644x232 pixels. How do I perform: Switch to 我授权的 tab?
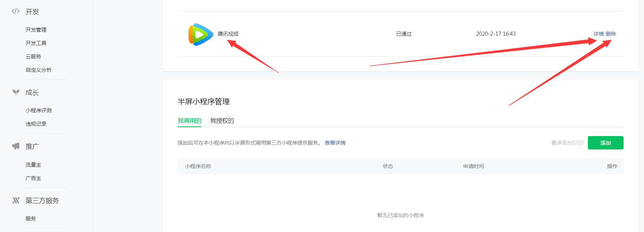[x=222, y=121]
